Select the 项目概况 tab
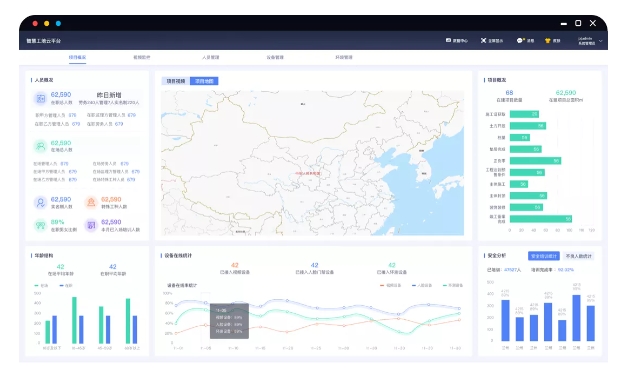 point(77,57)
